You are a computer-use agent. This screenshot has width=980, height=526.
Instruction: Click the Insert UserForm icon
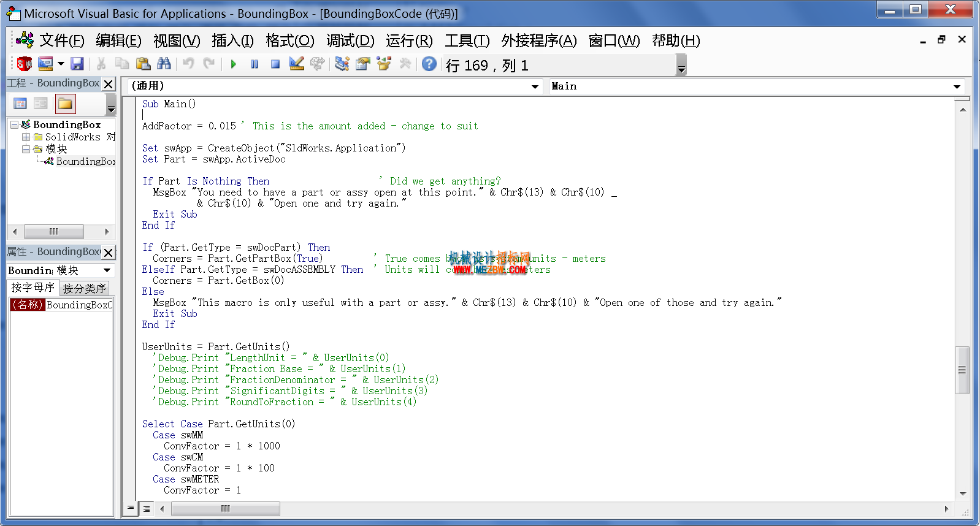pyautogui.click(x=45, y=64)
